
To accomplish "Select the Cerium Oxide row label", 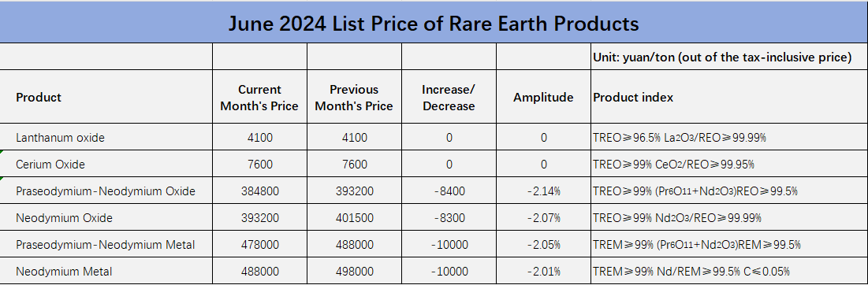I will [x=106, y=164].
